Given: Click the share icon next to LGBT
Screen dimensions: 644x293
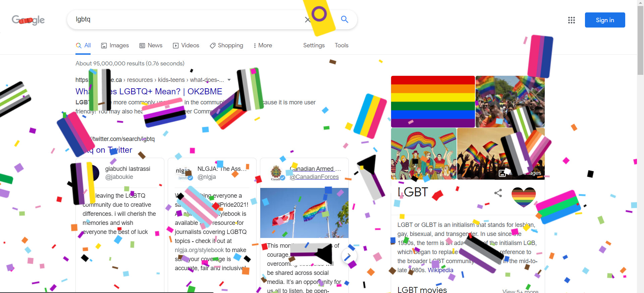Looking at the screenshot, I should point(498,193).
